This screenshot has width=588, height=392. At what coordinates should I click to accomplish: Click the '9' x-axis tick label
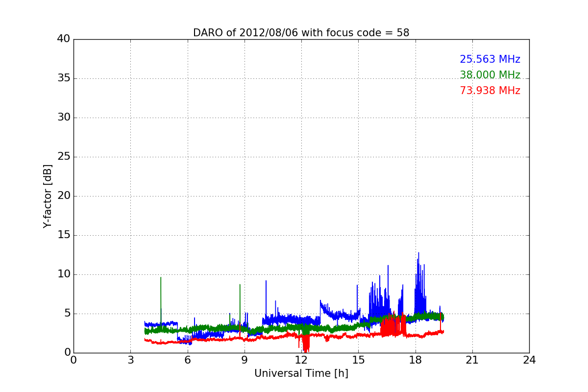point(245,360)
